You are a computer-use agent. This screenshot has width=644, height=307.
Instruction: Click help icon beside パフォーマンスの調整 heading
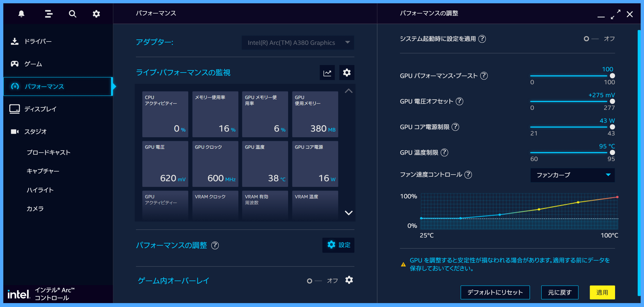click(215, 245)
